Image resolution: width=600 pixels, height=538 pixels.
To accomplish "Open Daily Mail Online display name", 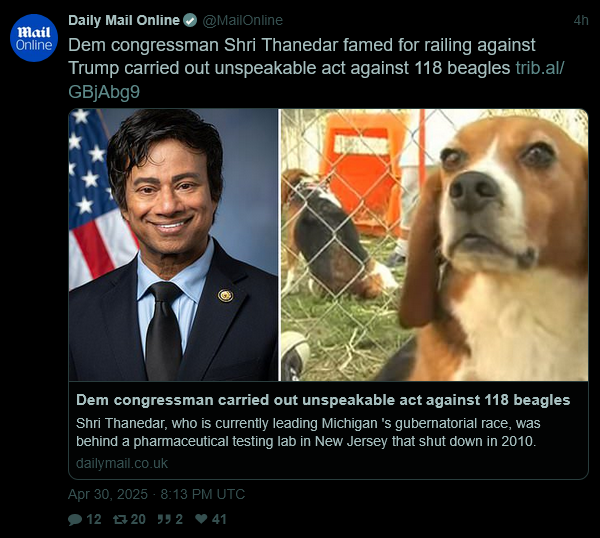I will (124, 20).
